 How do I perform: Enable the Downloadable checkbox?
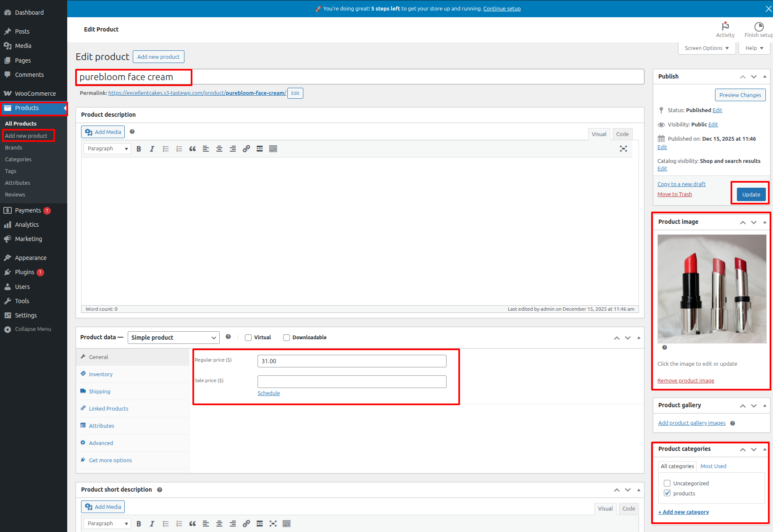[287, 338]
